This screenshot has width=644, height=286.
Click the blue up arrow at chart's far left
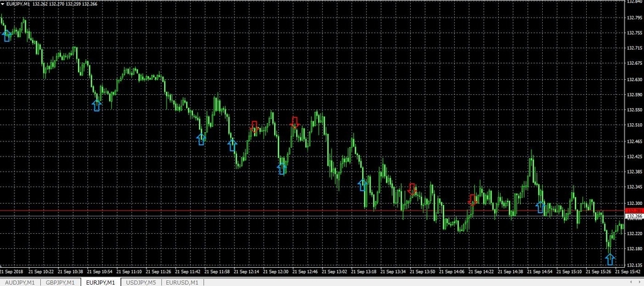tap(7, 36)
